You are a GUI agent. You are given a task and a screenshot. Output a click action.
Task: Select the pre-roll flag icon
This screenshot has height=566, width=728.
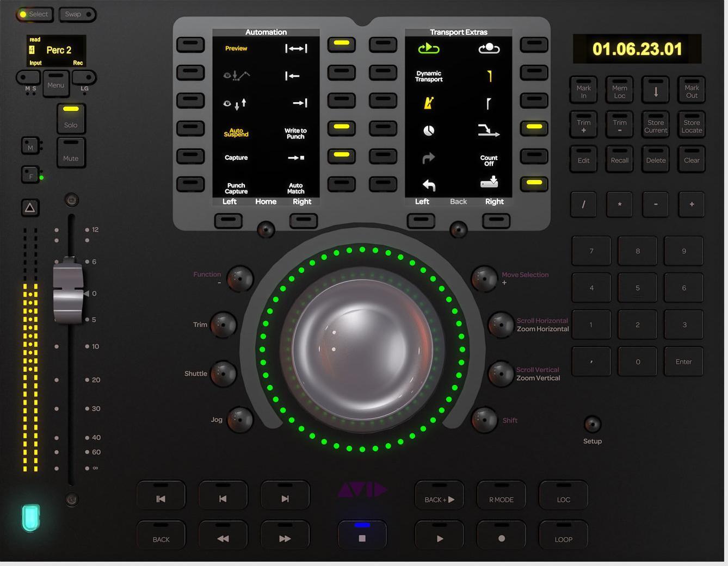click(489, 77)
